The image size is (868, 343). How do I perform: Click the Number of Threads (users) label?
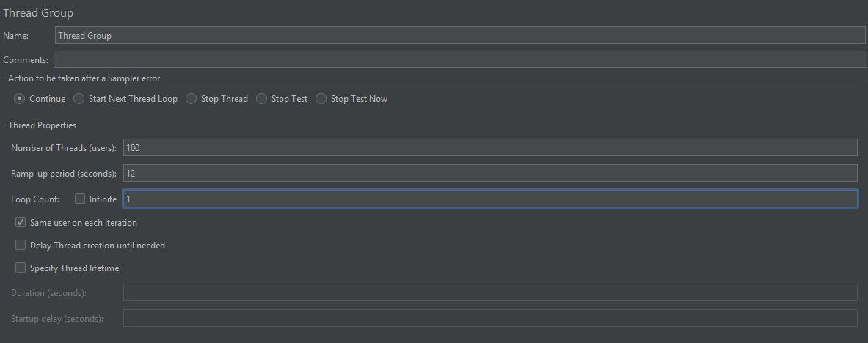64,148
